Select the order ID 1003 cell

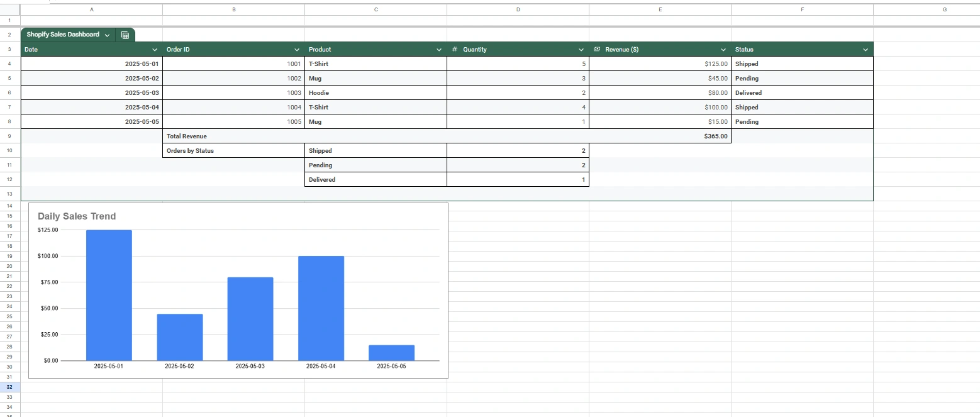(234, 93)
